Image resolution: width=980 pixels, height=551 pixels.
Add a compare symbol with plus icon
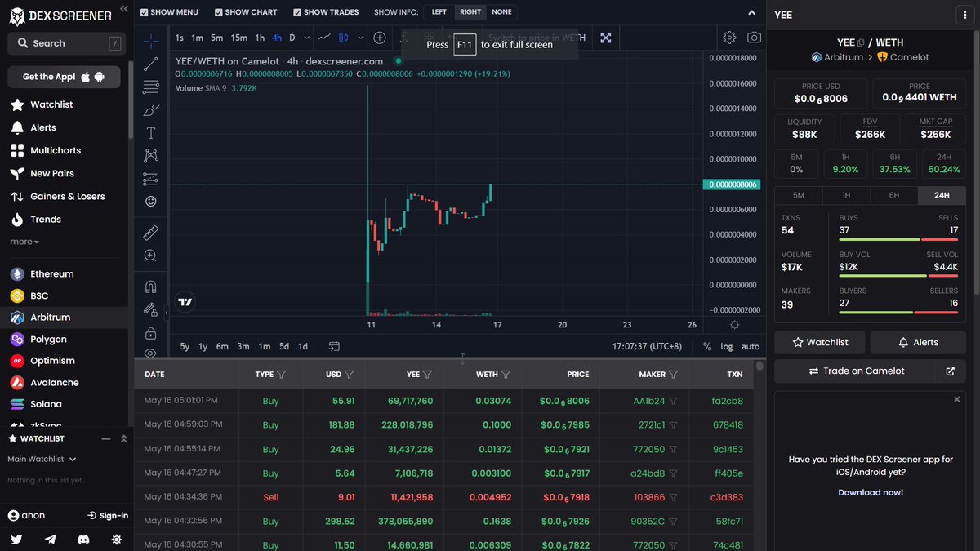380,38
